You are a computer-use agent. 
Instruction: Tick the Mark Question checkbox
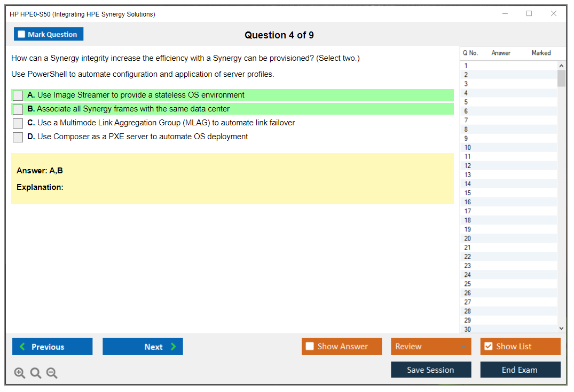pyautogui.click(x=22, y=35)
